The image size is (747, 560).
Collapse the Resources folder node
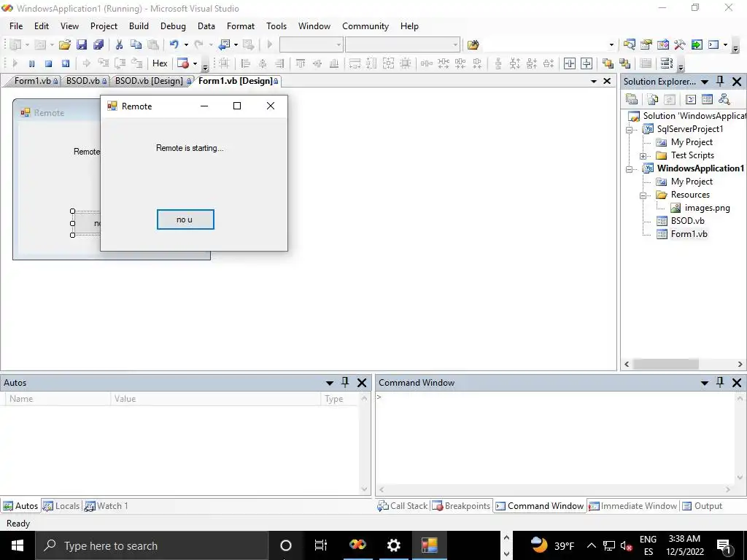(643, 195)
